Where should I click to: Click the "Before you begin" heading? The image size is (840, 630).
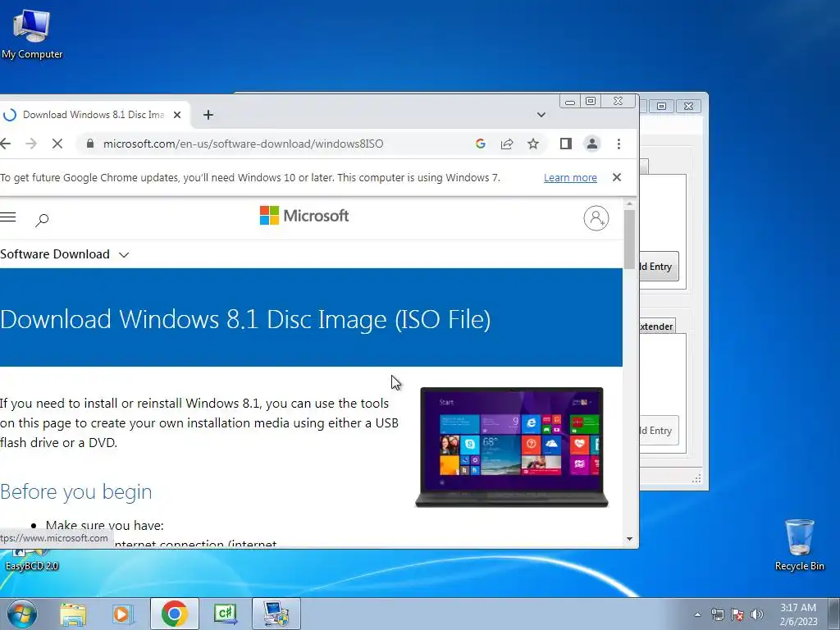click(76, 492)
